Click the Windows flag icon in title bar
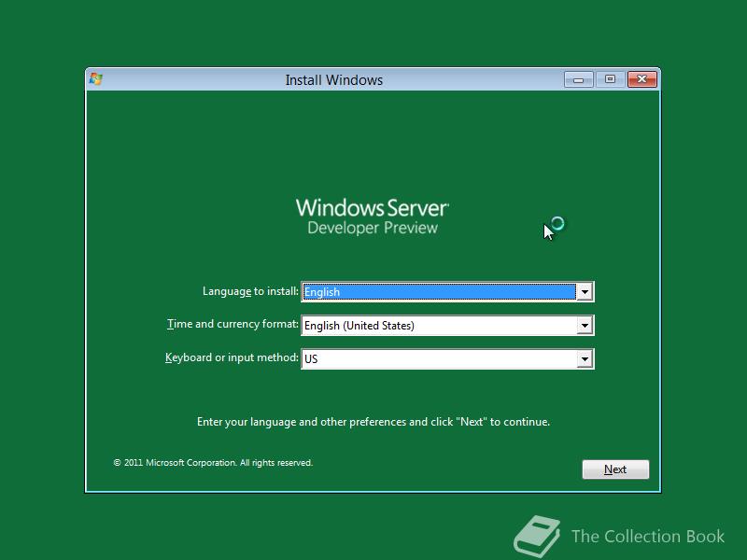 (x=96, y=79)
